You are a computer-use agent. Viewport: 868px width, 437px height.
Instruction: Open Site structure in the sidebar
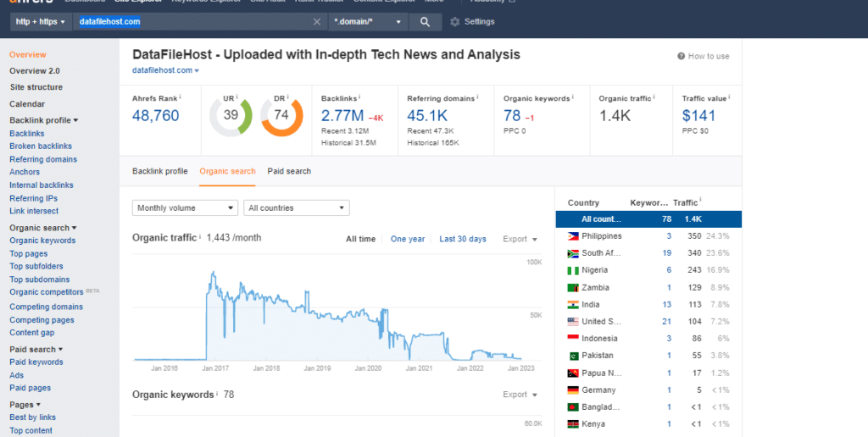pos(36,87)
